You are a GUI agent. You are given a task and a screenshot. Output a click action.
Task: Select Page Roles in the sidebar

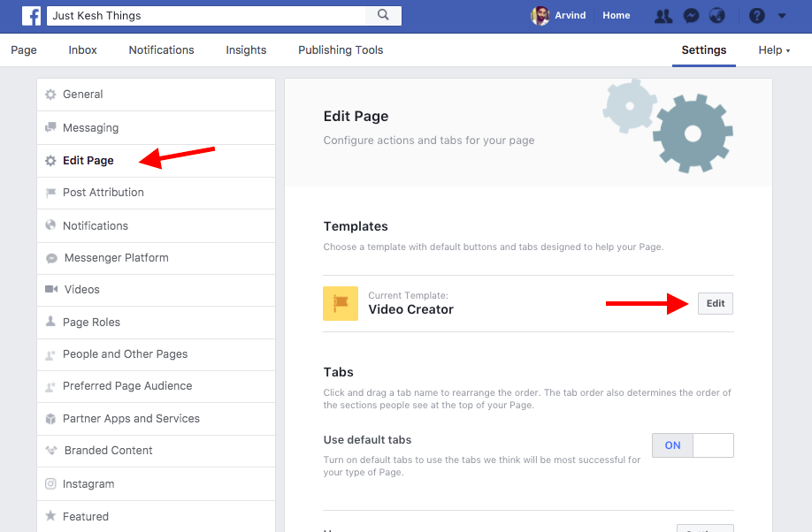(91, 323)
